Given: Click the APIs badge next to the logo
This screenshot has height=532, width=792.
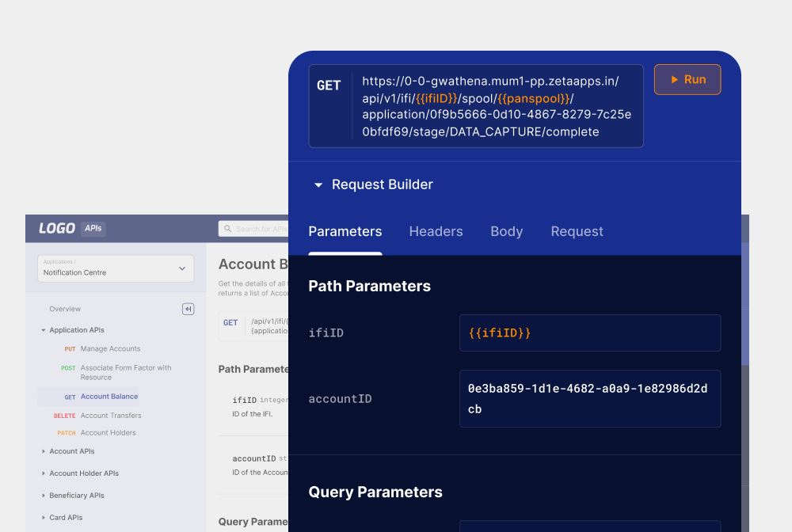Looking at the screenshot, I should click(x=93, y=228).
